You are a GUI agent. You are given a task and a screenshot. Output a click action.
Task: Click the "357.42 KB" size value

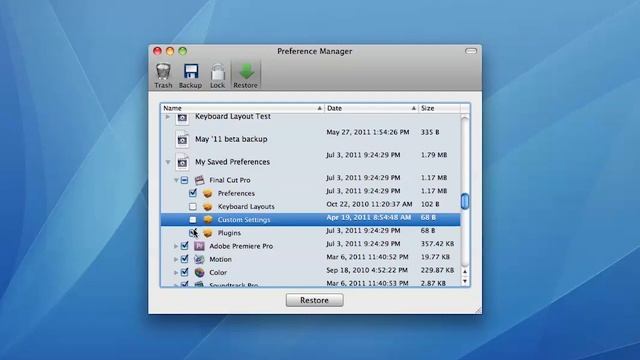coord(437,244)
